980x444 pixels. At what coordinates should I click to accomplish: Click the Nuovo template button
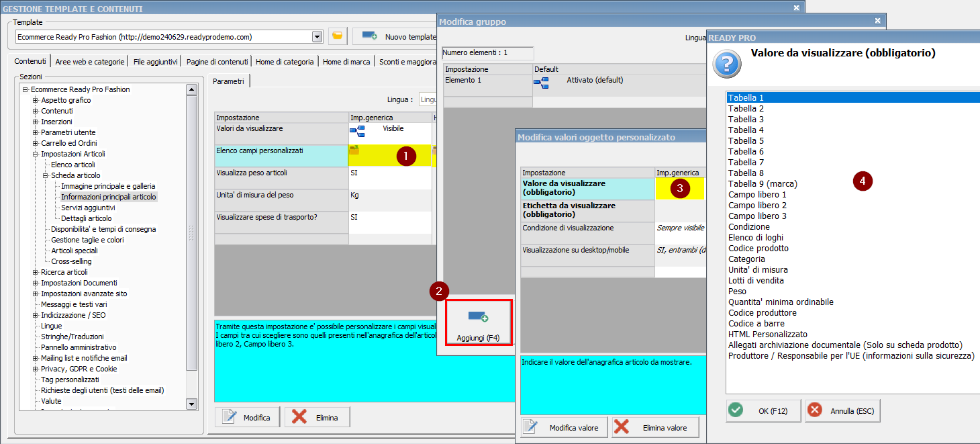click(396, 36)
